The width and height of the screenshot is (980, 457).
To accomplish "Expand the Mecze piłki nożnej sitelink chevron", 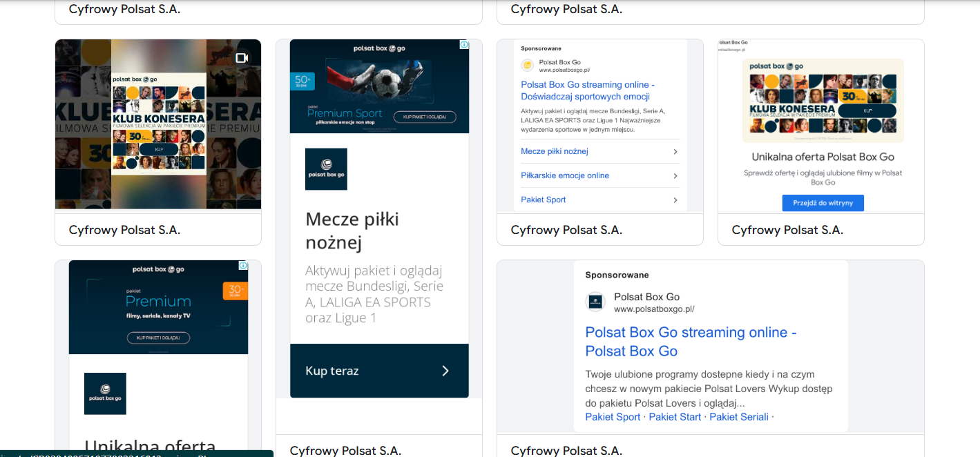I will tap(675, 152).
